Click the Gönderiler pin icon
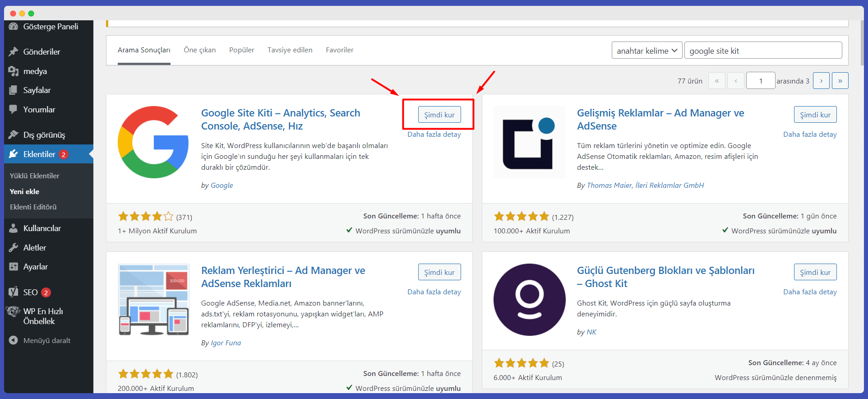The height and width of the screenshot is (399, 868). [x=14, y=51]
